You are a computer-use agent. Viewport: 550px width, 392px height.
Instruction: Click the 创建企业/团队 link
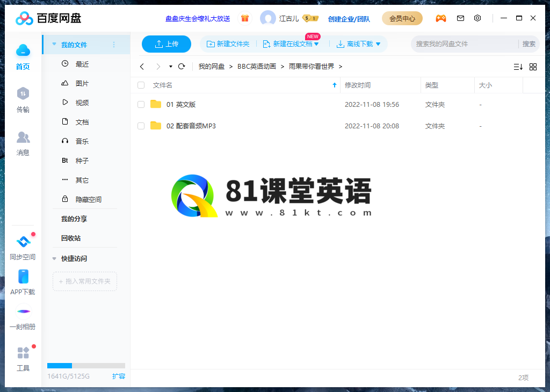[x=349, y=19]
